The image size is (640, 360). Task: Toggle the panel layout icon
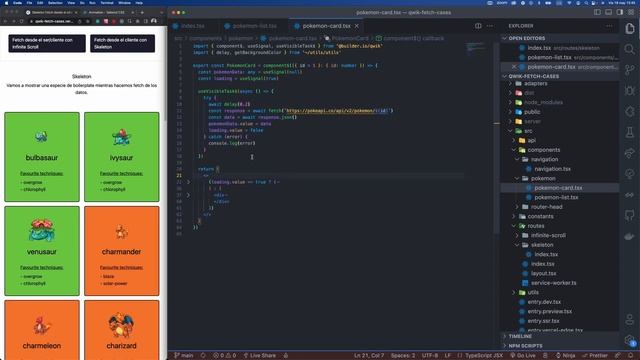coord(609,12)
